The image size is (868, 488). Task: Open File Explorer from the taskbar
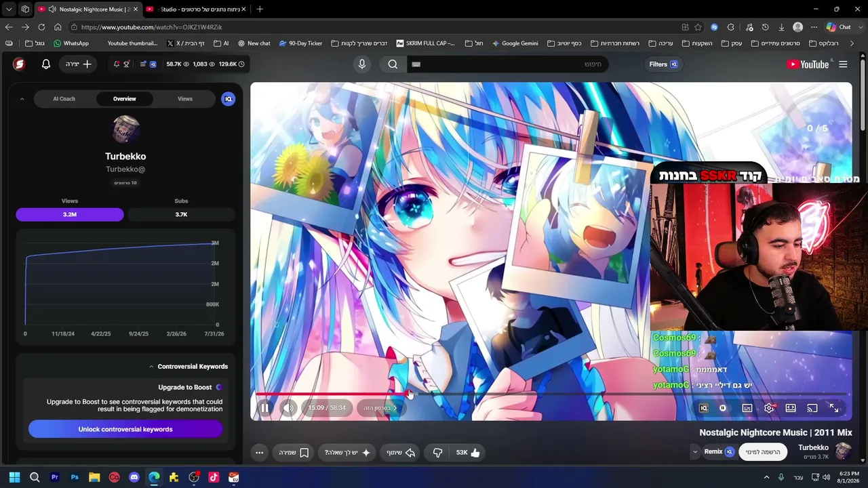94,477
